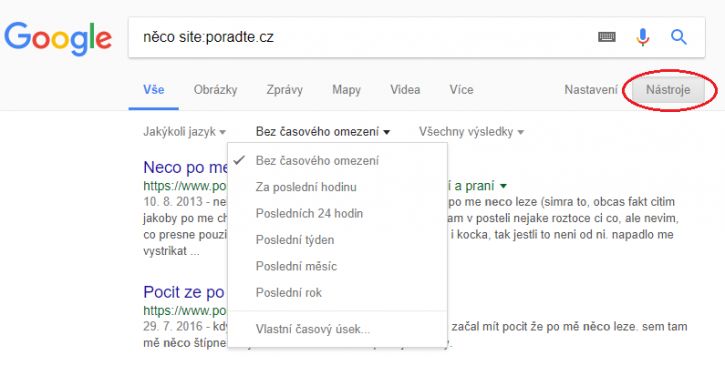Click the green arrow next to result URL
The image size is (725, 376).
[x=504, y=186]
